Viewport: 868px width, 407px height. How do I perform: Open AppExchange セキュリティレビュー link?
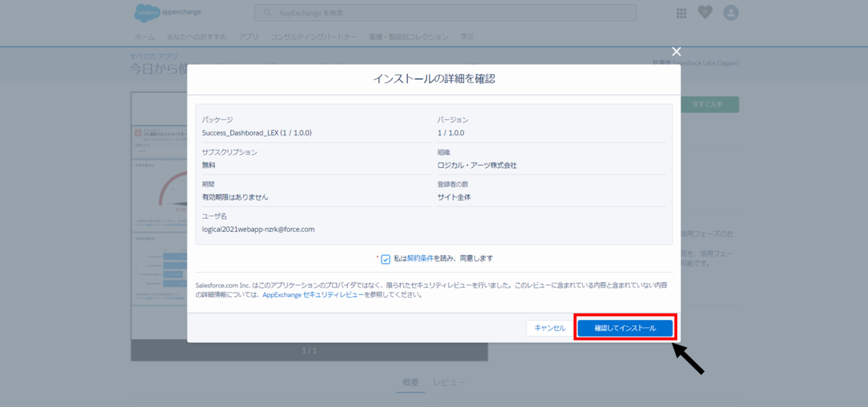click(313, 295)
